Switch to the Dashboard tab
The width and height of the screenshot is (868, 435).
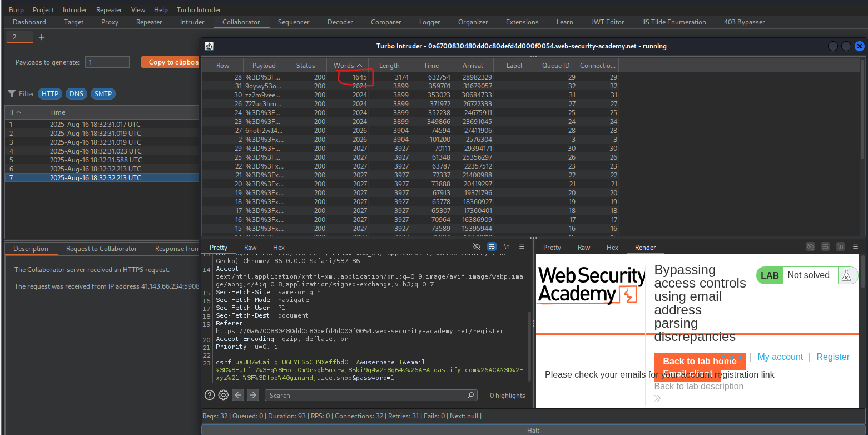(29, 22)
